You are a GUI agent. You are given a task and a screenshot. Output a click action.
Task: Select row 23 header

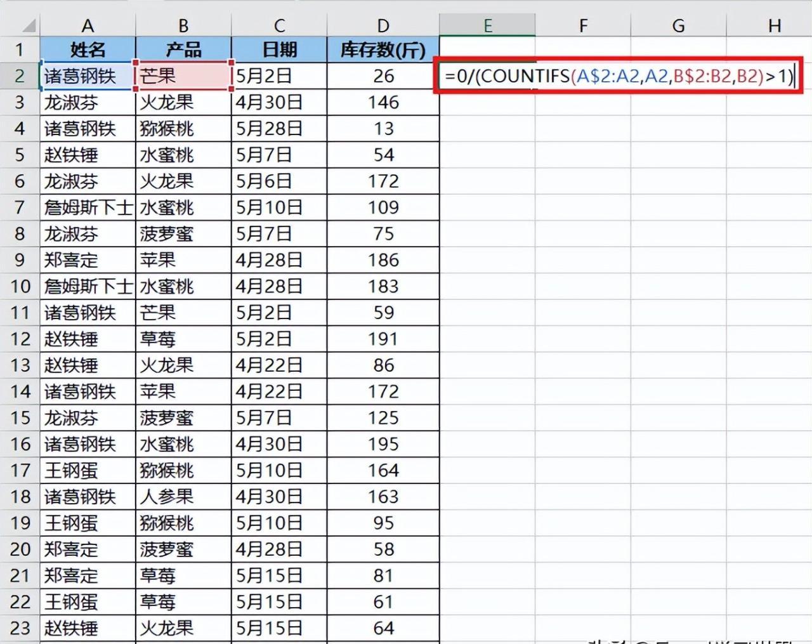coord(20,628)
